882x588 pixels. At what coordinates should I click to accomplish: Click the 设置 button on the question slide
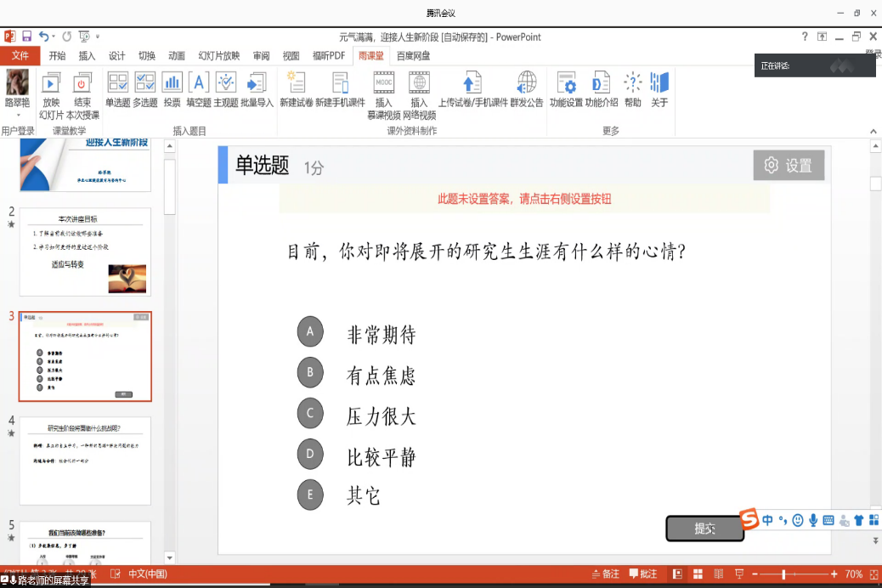[x=789, y=166]
